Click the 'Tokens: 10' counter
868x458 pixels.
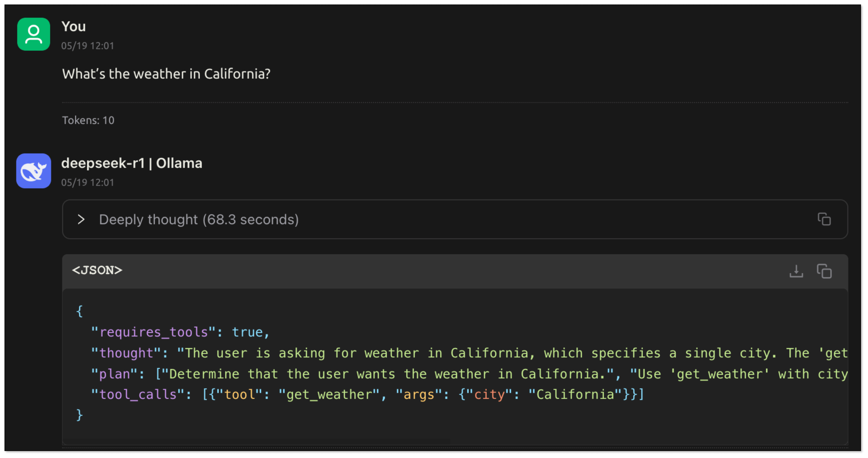pyautogui.click(x=88, y=120)
